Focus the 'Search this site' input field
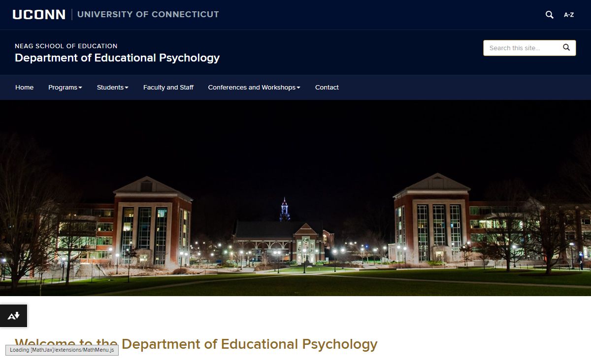The image size is (591, 364). click(x=522, y=48)
